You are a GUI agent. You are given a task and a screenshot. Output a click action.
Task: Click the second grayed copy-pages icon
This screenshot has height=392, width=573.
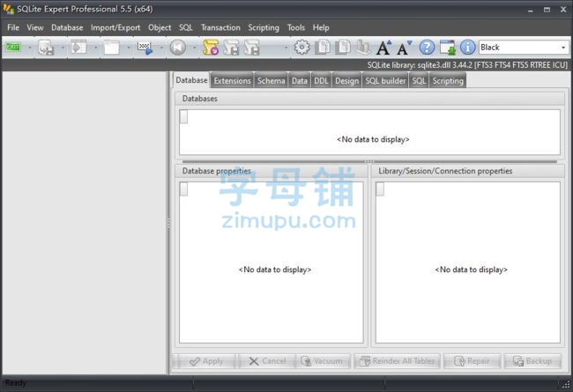[x=343, y=48]
